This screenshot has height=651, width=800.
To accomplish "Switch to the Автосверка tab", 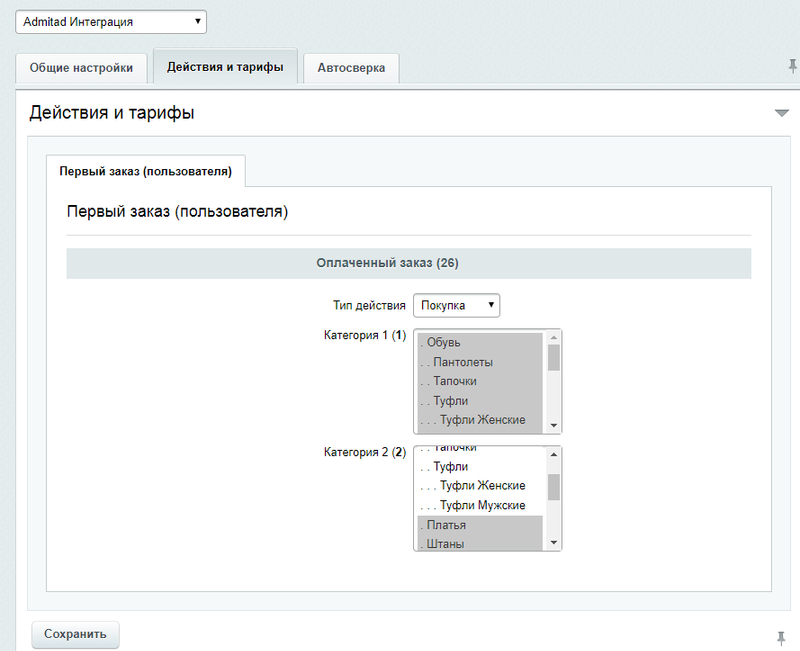I will pyautogui.click(x=351, y=68).
